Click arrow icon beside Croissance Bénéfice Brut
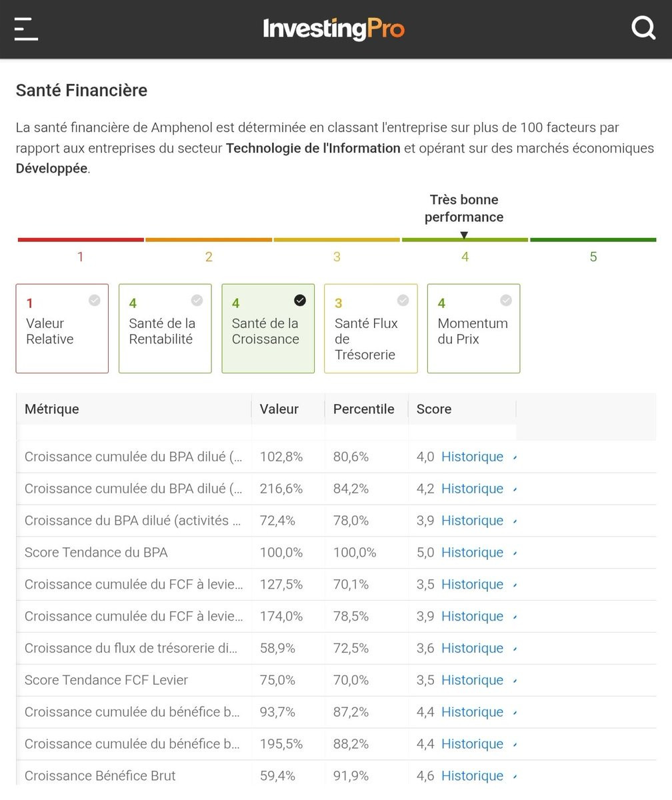Image resolution: width=672 pixels, height=800 pixels. click(515, 777)
